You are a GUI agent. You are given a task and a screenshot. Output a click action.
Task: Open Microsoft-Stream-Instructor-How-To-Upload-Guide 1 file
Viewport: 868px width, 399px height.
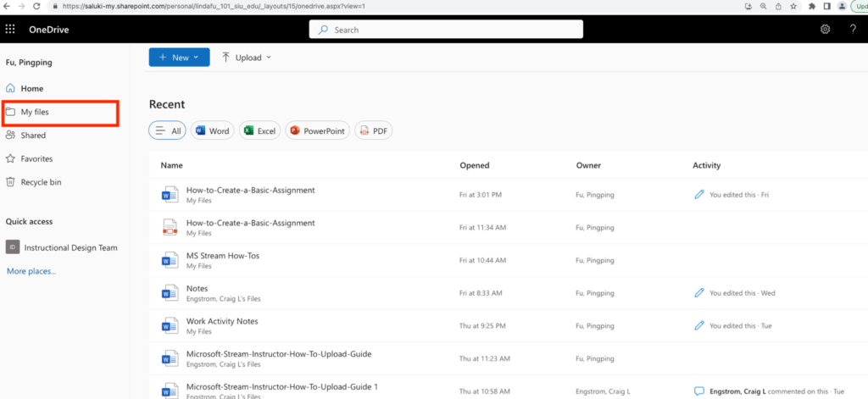coord(281,386)
